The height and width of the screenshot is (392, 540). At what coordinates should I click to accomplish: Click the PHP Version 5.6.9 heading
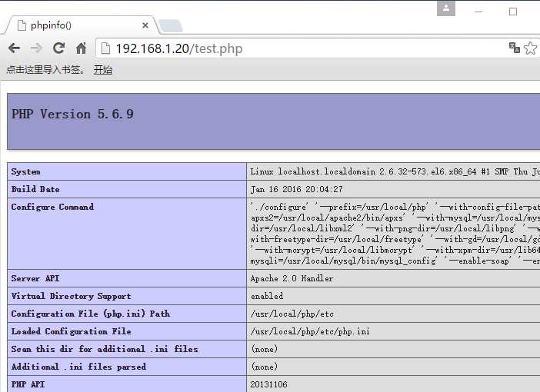point(72,114)
